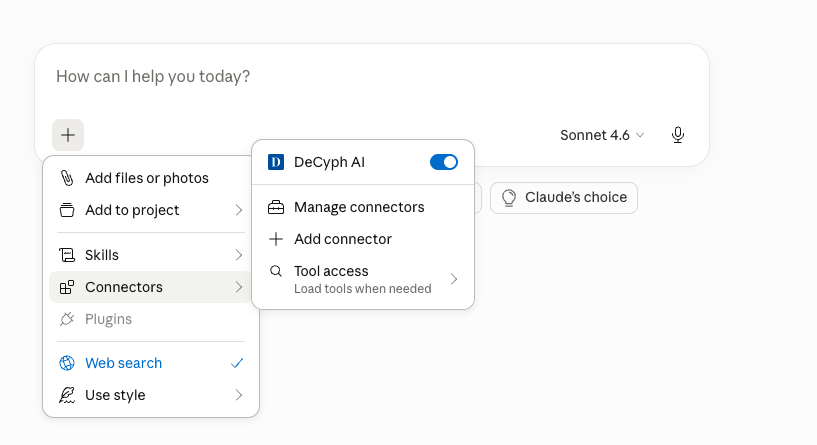Uncheck the Web search checkmark

(237, 363)
